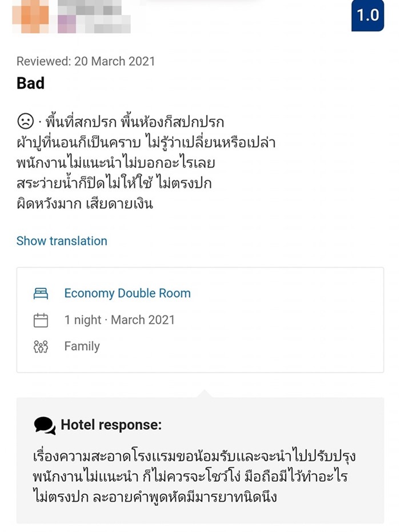This screenshot has height=532, width=400.
Task: Open the Show translation link
Action: (x=61, y=241)
